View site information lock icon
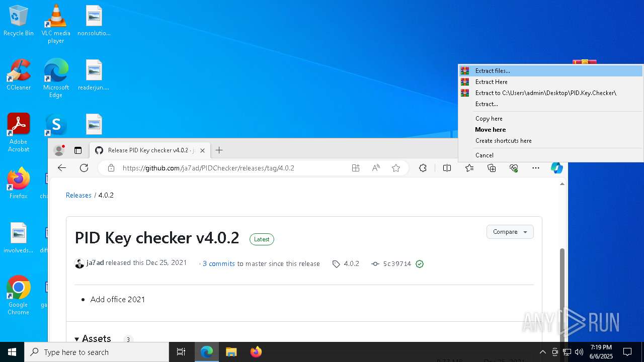Viewport: 644px width, 362px height. [111, 168]
